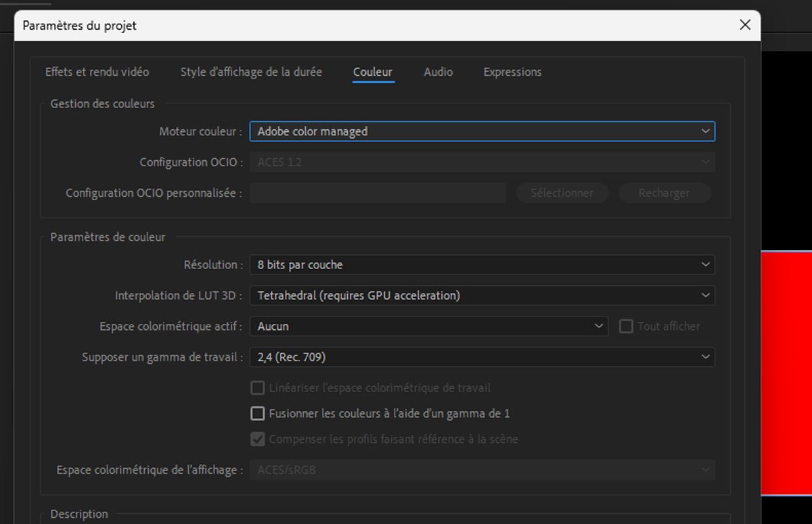Viewport: 812px width, 524px height.
Task: Open the Résolution dropdown
Action: point(482,264)
